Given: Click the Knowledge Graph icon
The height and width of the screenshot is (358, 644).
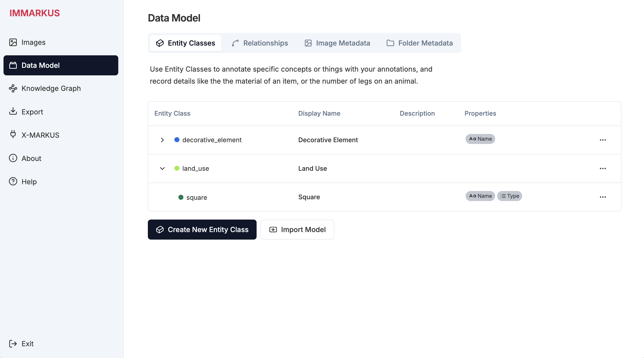Looking at the screenshot, I should point(13,88).
